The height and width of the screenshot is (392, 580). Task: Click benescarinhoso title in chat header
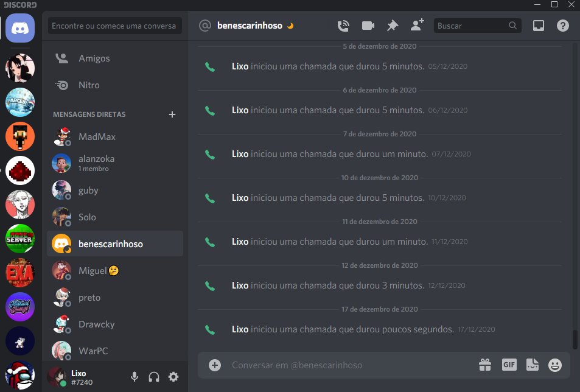pyautogui.click(x=250, y=26)
